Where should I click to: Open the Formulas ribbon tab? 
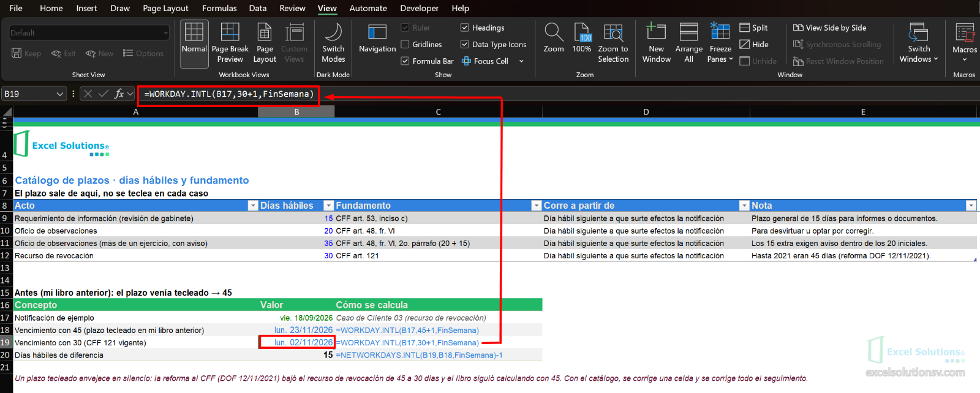point(219,8)
